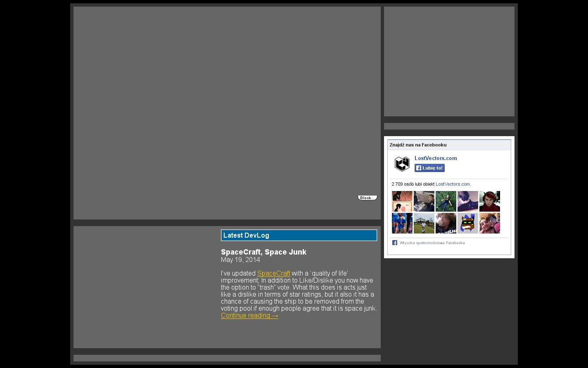This screenshot has width=588, height=368.
Task: Click LostVectors.com link in the likes count line
Action: (453, 184)
